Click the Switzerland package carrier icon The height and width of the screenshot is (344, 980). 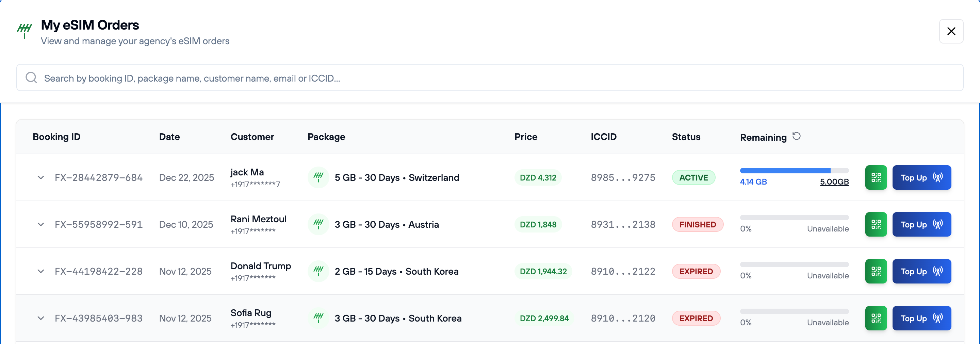[318, 177]
